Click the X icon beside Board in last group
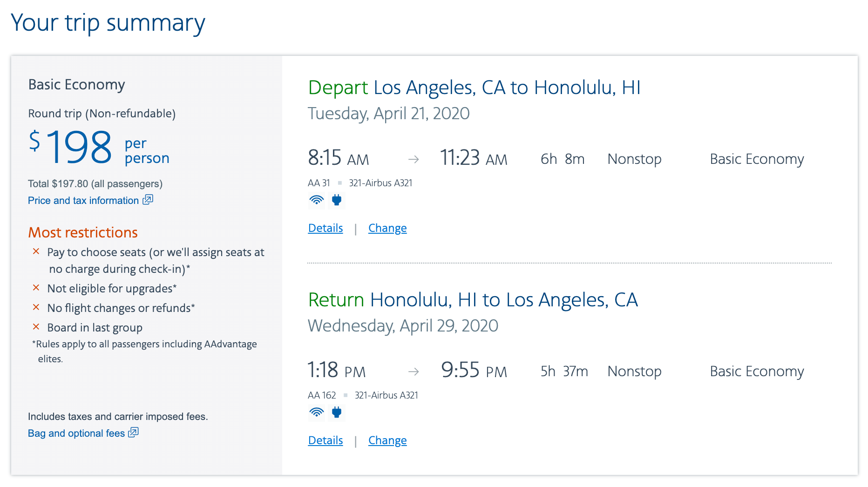Viewport: 868px width, 487px height. pyautogui.click(x=36, y=327)
